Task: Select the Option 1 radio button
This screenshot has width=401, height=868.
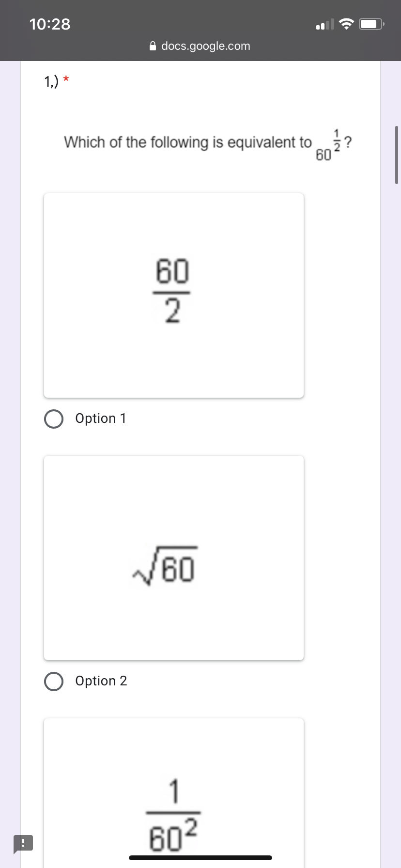Action: [x=53, y=418]
